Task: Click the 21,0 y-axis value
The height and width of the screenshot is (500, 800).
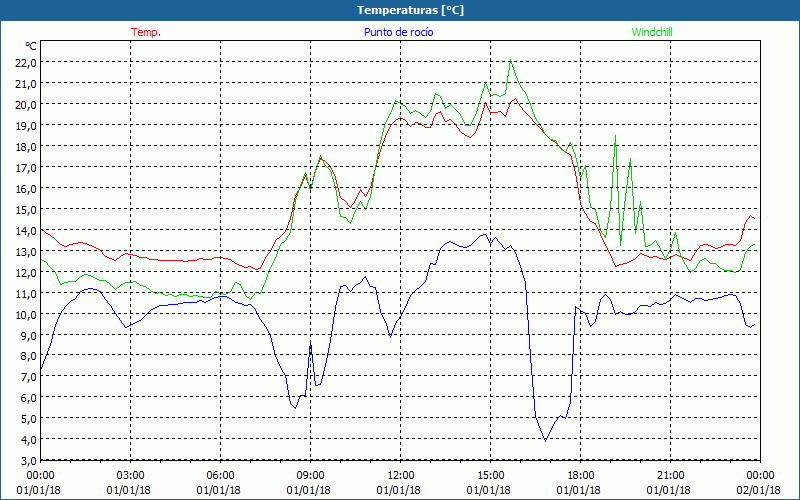Action: coord(26,83)
